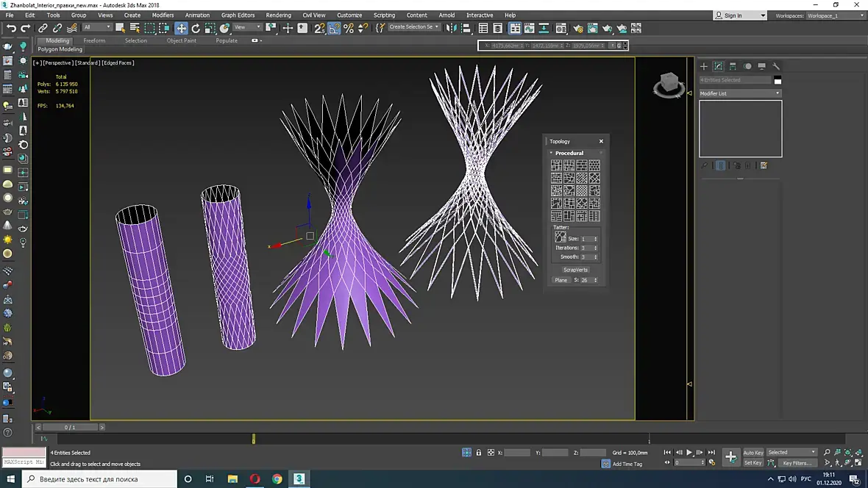Click the Key Filters button
868x488 pixels.
click(797, 463)
